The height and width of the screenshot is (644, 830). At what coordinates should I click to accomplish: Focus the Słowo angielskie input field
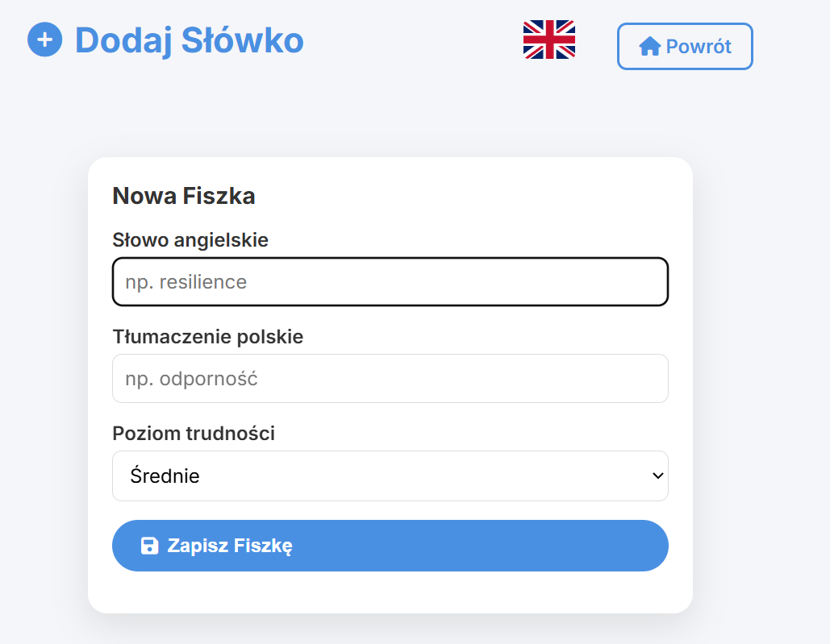tap(390, 282)
